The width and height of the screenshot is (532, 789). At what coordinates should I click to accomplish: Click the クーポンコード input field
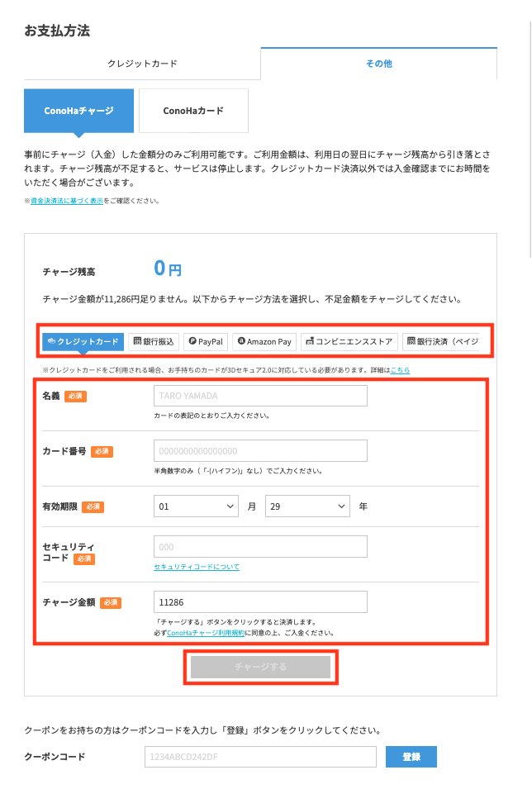(260, 757)
